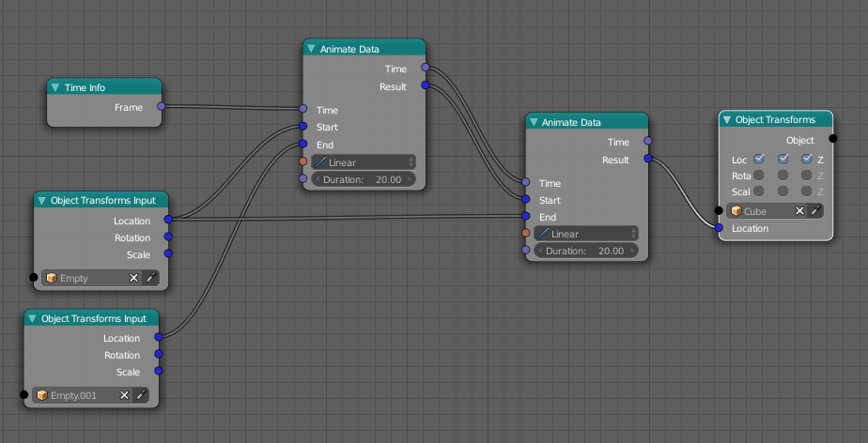
Task: Click the Empty.001 object cube icon
Action: (42, 395)
